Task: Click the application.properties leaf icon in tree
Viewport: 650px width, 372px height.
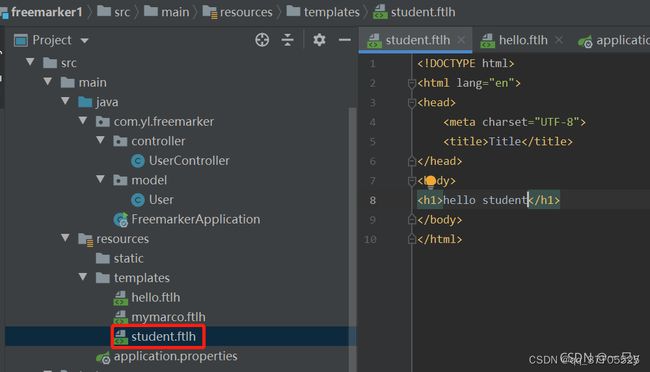Action: (x=103, y=357)
